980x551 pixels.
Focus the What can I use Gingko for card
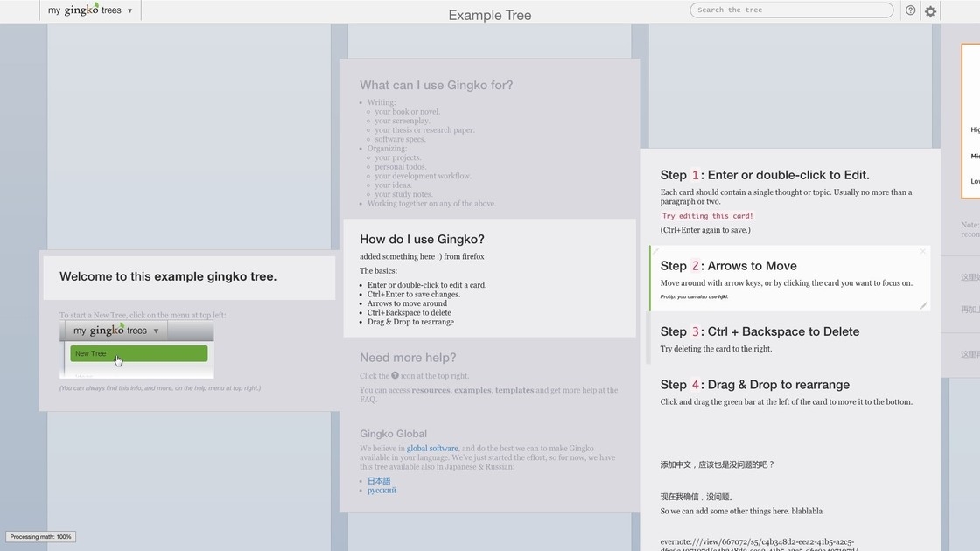pyautogui.click(x=489, y=140)
